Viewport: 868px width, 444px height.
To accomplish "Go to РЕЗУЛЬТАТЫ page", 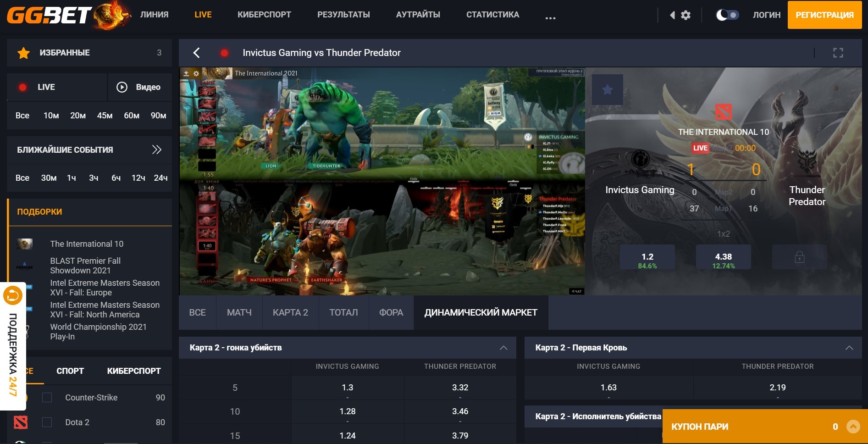I will coord(343,15).
